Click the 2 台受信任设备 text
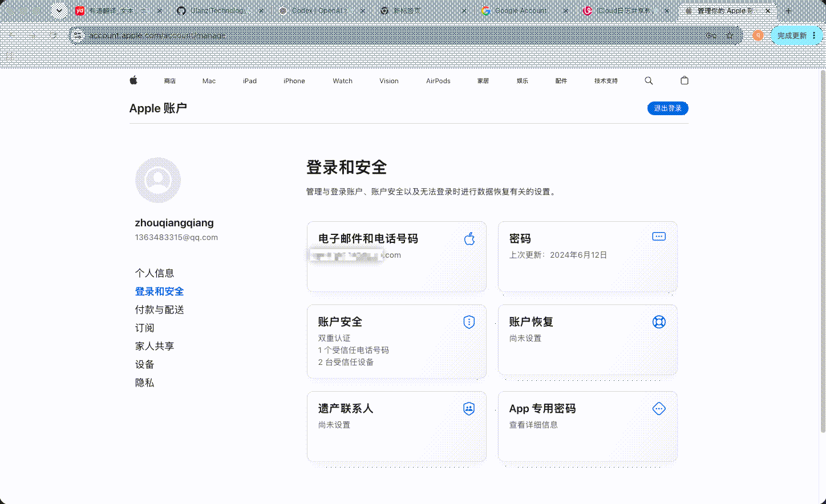The height and width of the screenshot is (504, 826). click(346, 362)
